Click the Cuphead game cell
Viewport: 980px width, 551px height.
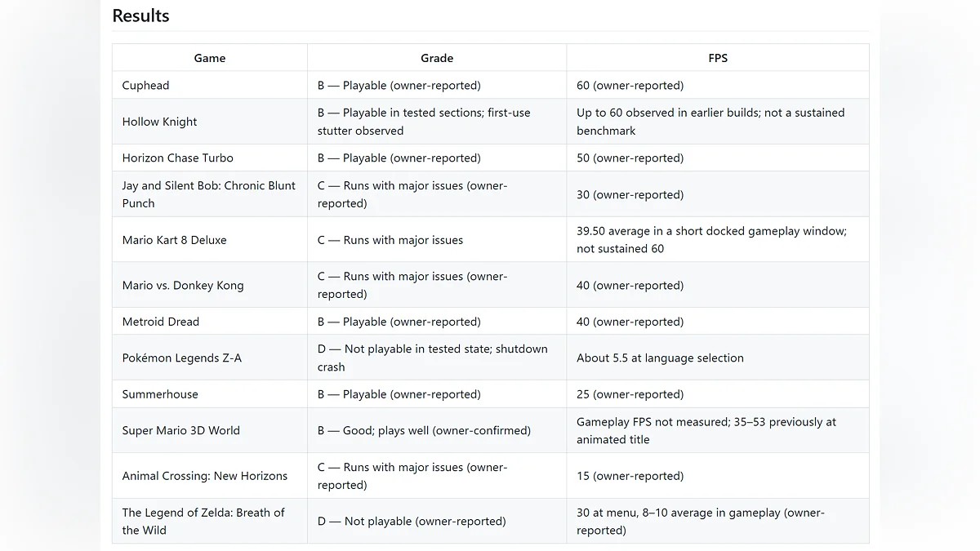tap(210, 85)
